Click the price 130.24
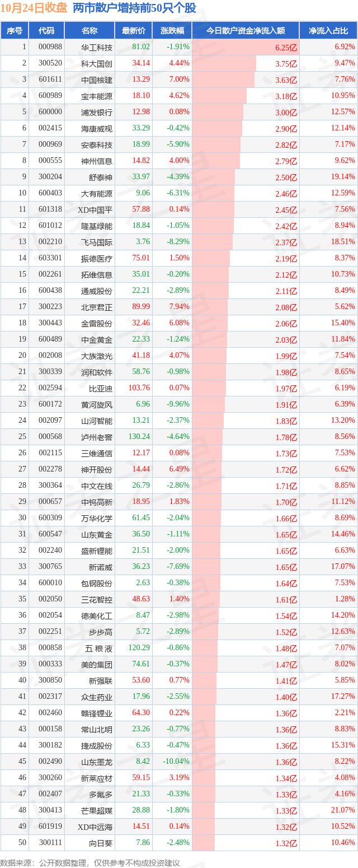358x868 pixels. click(x=139, y=437)
